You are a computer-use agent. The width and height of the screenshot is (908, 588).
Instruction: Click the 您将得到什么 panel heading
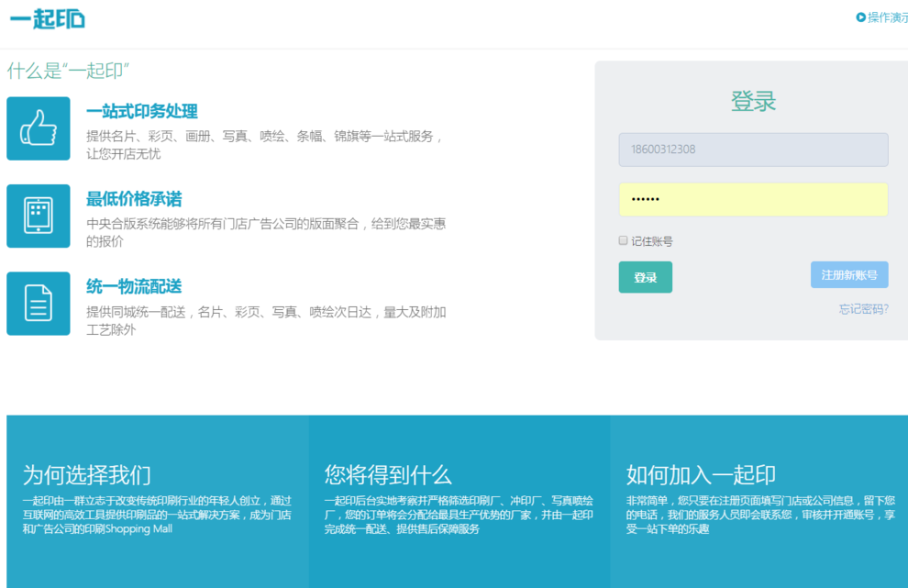388,475
